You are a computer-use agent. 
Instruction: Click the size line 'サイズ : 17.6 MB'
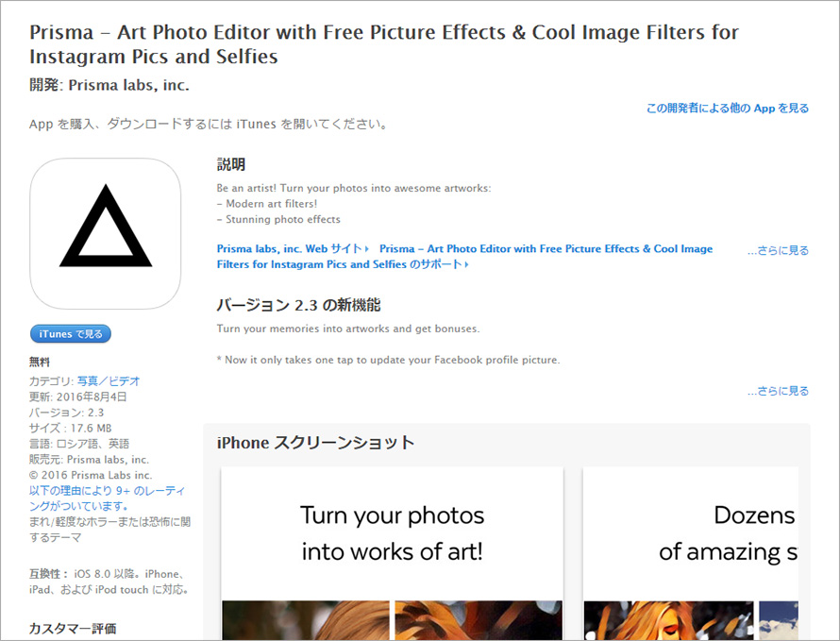[x=70, y=428]
